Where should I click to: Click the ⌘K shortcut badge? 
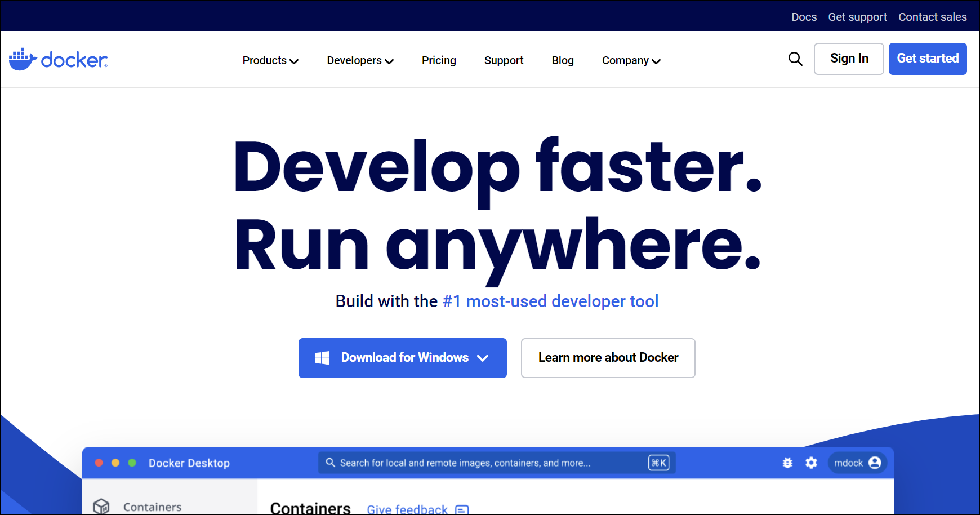658,463
